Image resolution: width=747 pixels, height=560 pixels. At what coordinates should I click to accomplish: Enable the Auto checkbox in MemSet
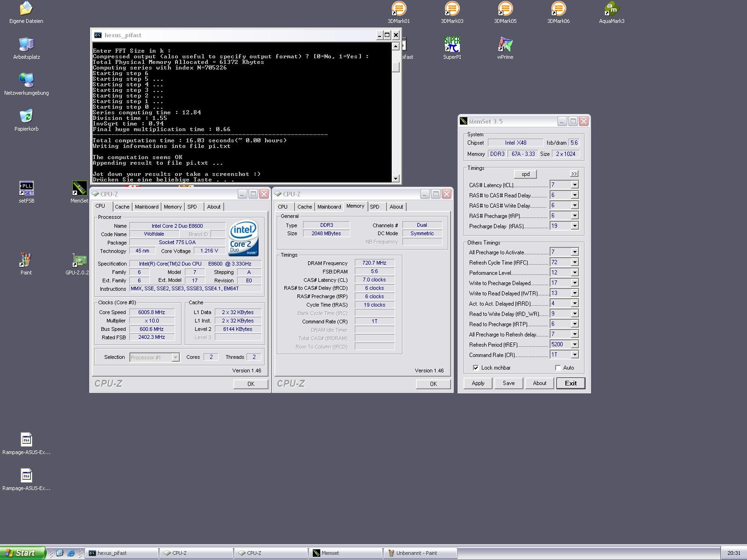558,368
